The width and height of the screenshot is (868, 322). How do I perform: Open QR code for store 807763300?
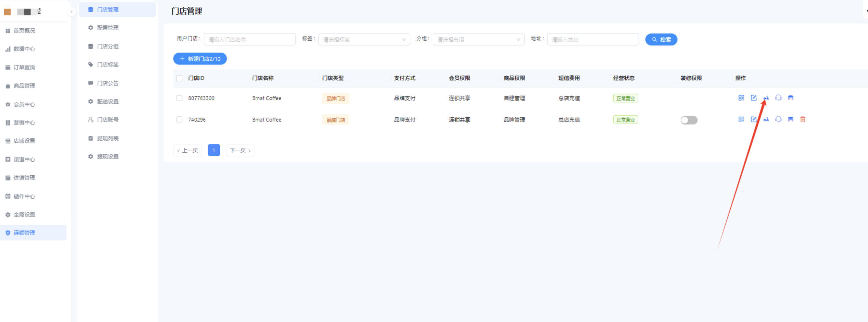pyautogui.click(x=741, y=98)
